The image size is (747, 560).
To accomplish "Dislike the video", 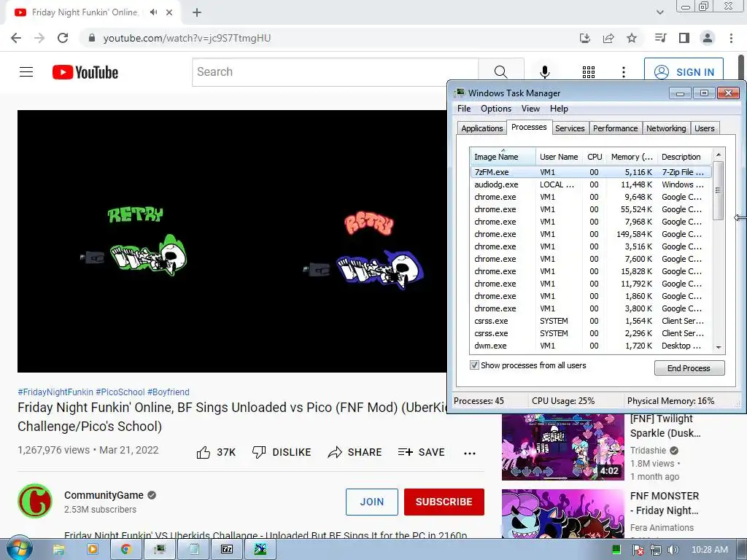I will click(x=281, y=452).
